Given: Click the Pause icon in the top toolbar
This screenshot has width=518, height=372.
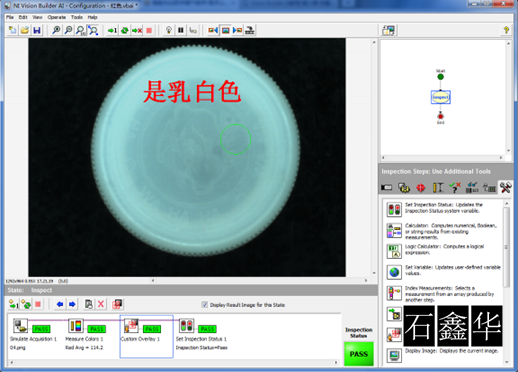Looking at the screenshot, I should (x=181, y=30).
